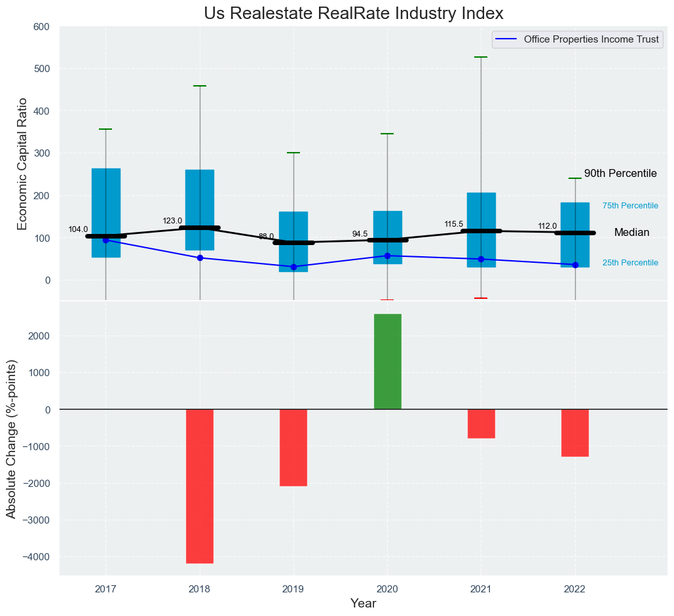
Task: Select the Economic Capital Ratio axis label
Action: coord(22,163)
